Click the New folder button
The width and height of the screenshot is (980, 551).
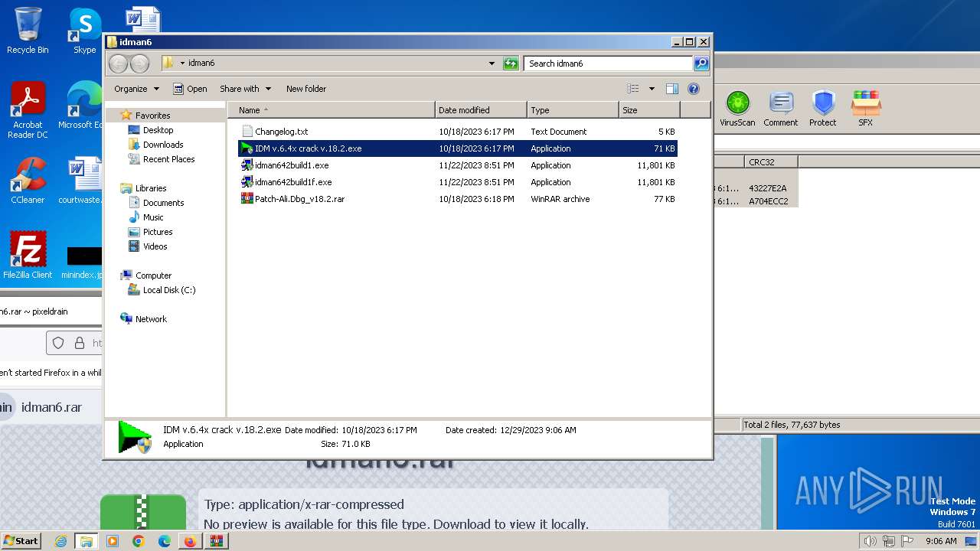(x=306, y=89)
